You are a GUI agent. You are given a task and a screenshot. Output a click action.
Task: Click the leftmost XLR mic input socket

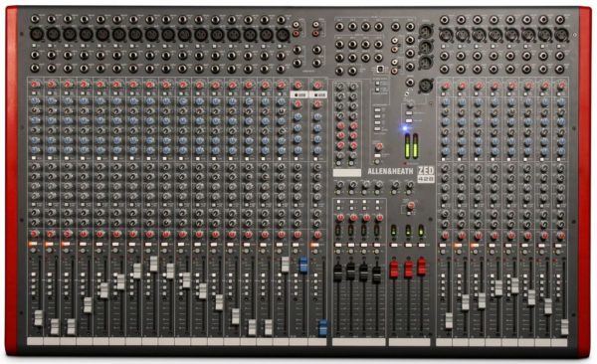[x=37, y=34]
